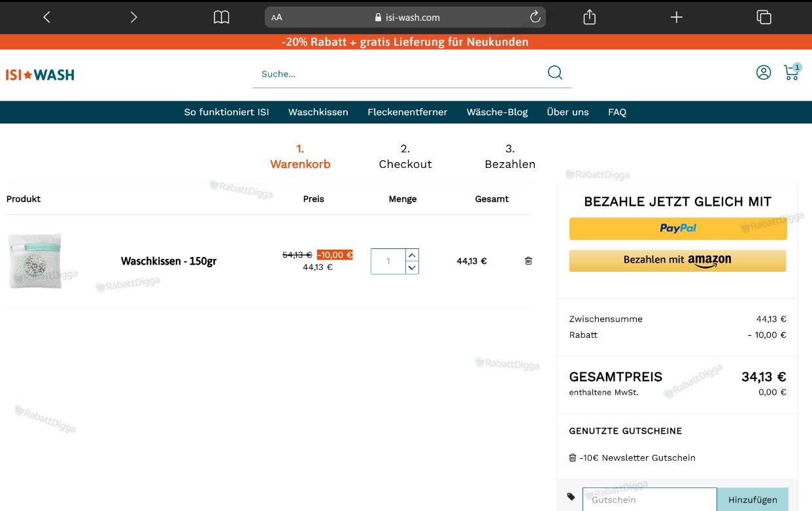This screenshot has height=511, width=812.
Task: Reload the page with refresh icon
Action: (535, 18)
